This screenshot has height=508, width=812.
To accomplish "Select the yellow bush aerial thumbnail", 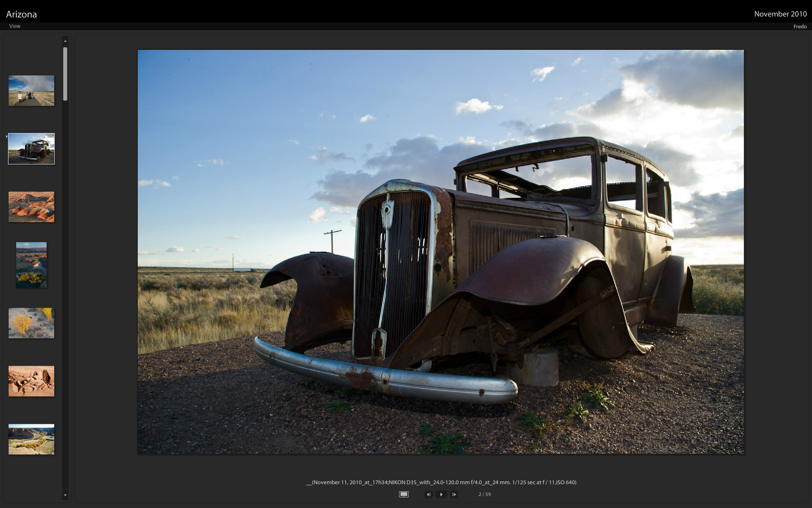I will coord(31,323).
